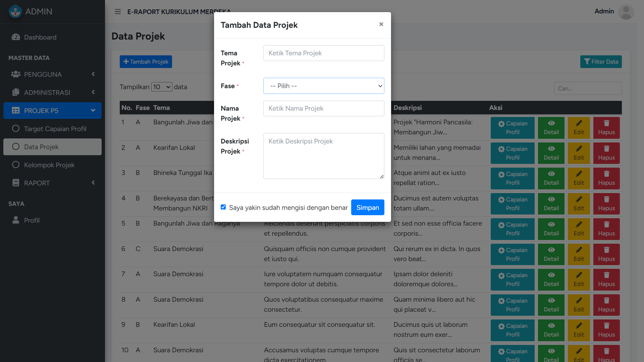Close the Tambah Data Projek modal

click(381, 24)
